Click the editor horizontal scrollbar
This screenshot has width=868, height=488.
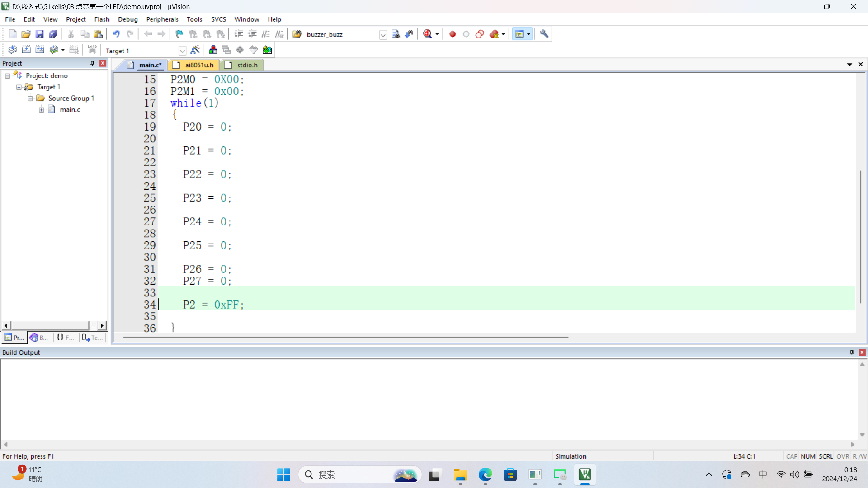click(345, 337)
